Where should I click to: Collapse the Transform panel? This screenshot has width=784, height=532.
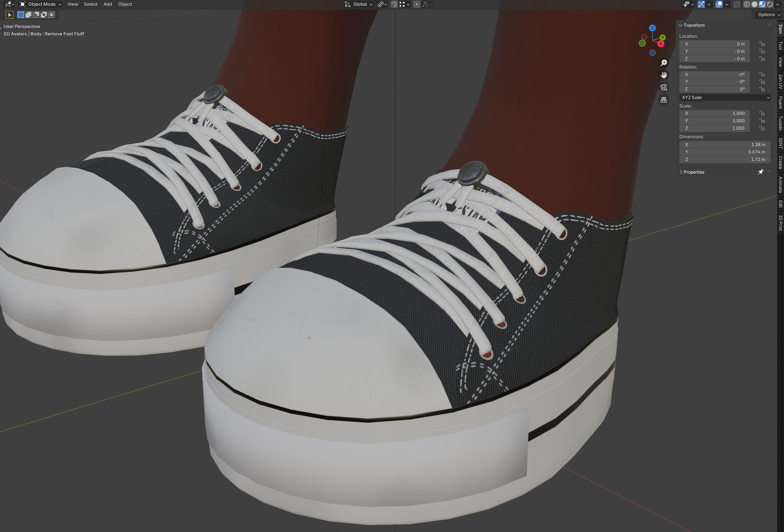(x=681, y=25)
